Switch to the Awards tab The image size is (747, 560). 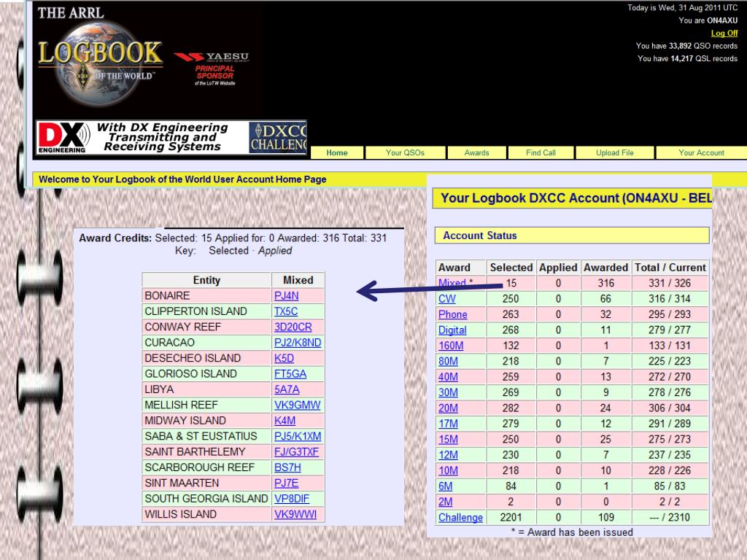pyautogui.click(x=476, y=153)
